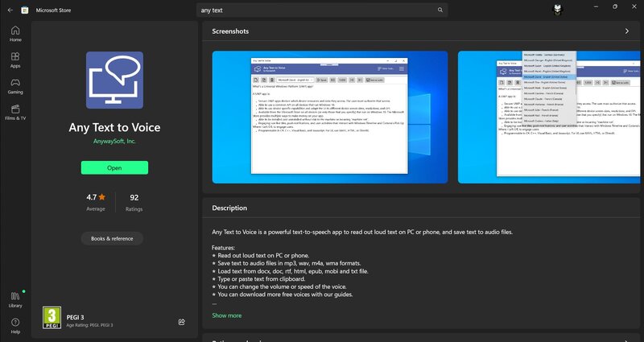Click the Description section heading
The height and width of the screenshot is (342, 644).
pos(229,208)
